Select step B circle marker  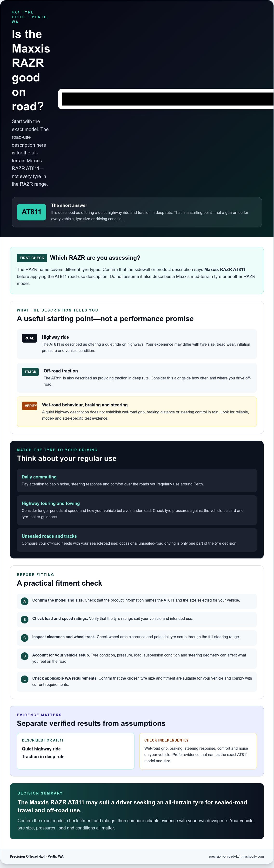coord(25,619)
